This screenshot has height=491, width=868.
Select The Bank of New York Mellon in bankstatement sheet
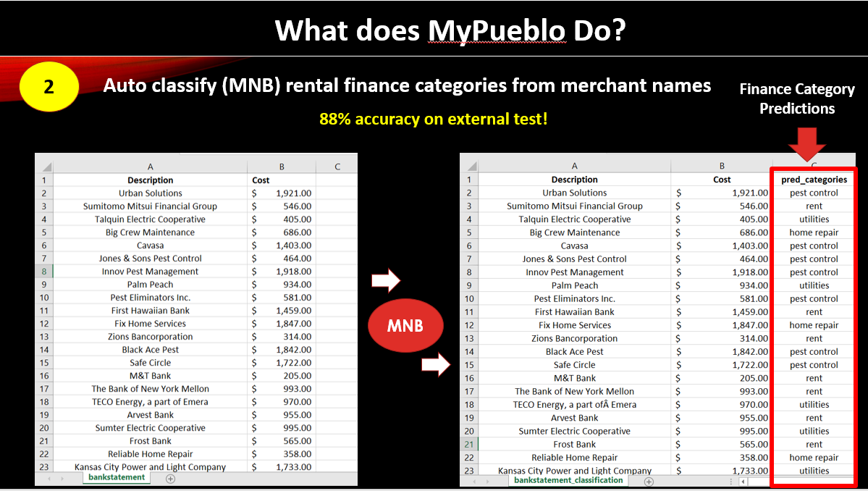(x=150, y=389)
